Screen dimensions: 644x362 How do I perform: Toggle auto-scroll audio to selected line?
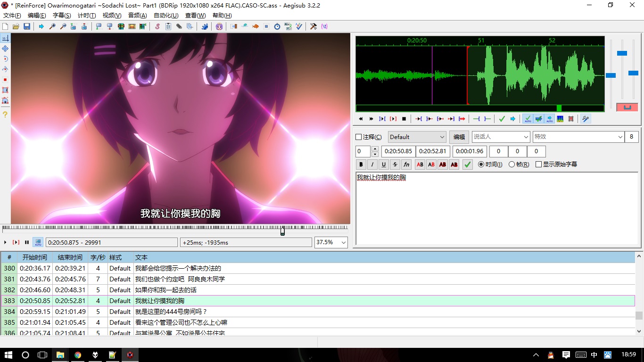(550, 119)
